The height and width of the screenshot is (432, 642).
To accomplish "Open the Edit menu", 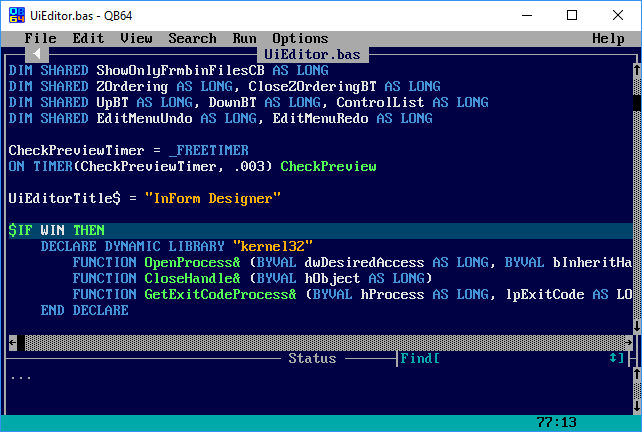I will tap(88, 38).
